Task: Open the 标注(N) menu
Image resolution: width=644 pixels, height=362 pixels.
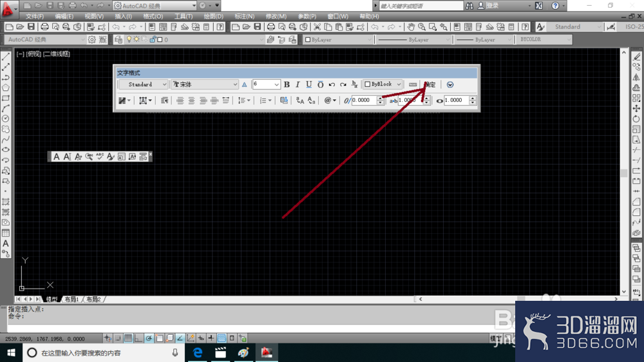Action: tap(244, 17)
